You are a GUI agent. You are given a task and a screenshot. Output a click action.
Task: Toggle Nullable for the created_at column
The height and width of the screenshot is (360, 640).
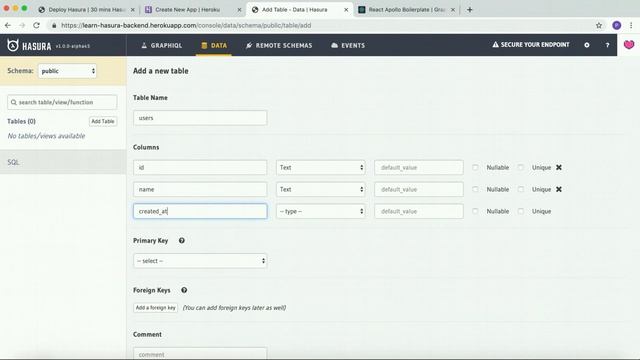475,211
